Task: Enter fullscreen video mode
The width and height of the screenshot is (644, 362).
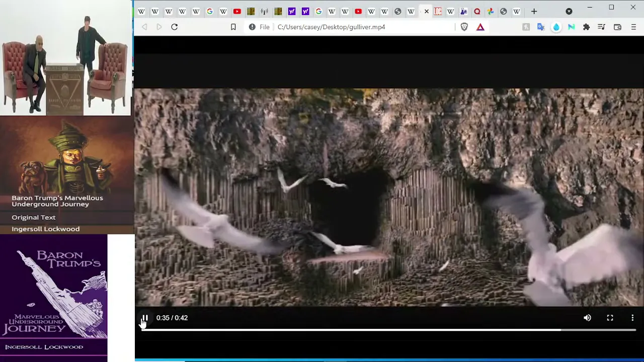Action: click(610, 318)
